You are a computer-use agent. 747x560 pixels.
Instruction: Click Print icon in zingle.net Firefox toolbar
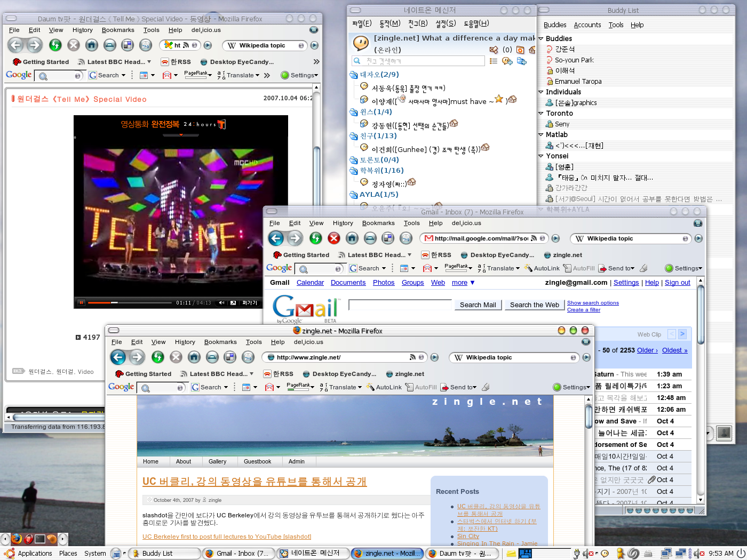click(212, 357)
